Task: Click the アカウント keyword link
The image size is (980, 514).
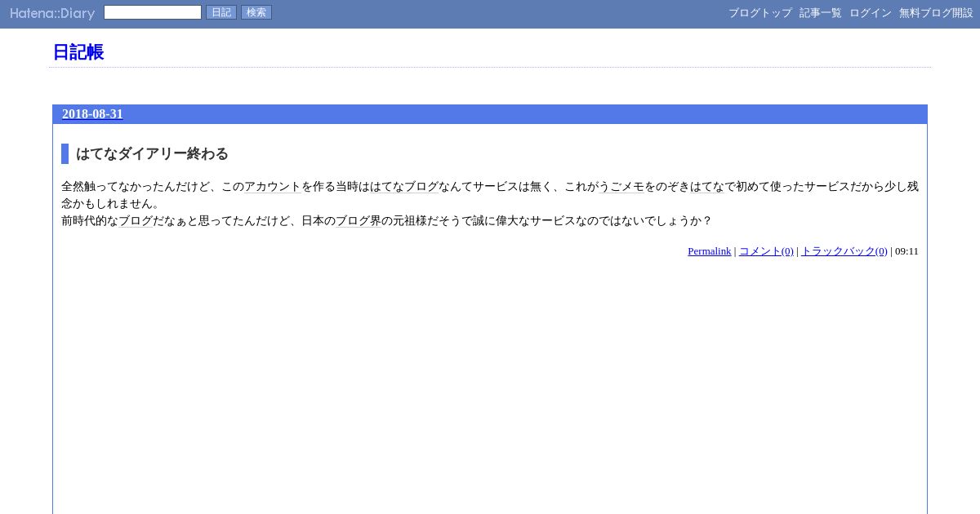Action: pyautogui.click(x=273, y=187)
